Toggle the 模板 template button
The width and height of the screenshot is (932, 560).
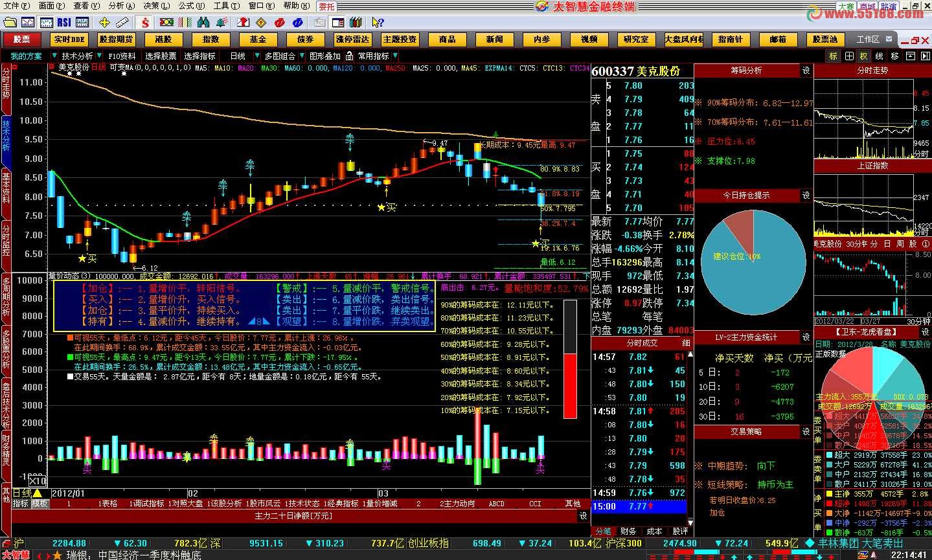pyautogui.click(x=40, y=504)
